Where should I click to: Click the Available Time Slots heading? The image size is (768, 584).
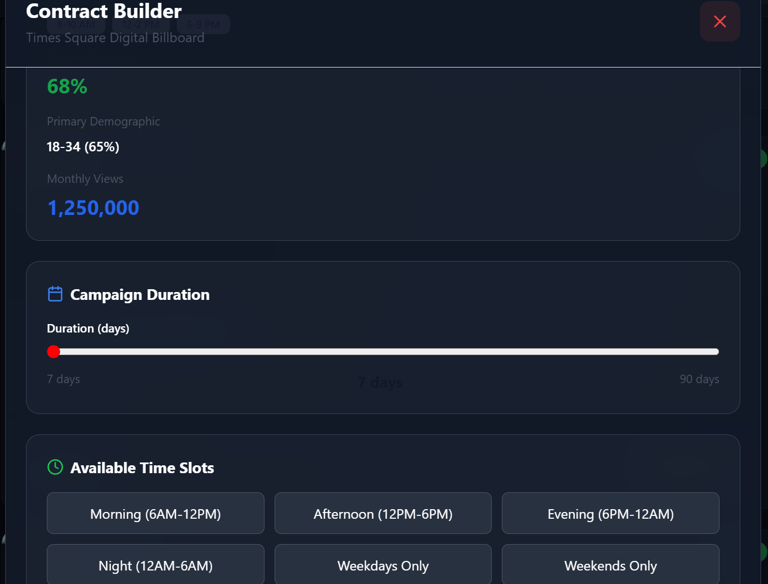pos(142,468)
